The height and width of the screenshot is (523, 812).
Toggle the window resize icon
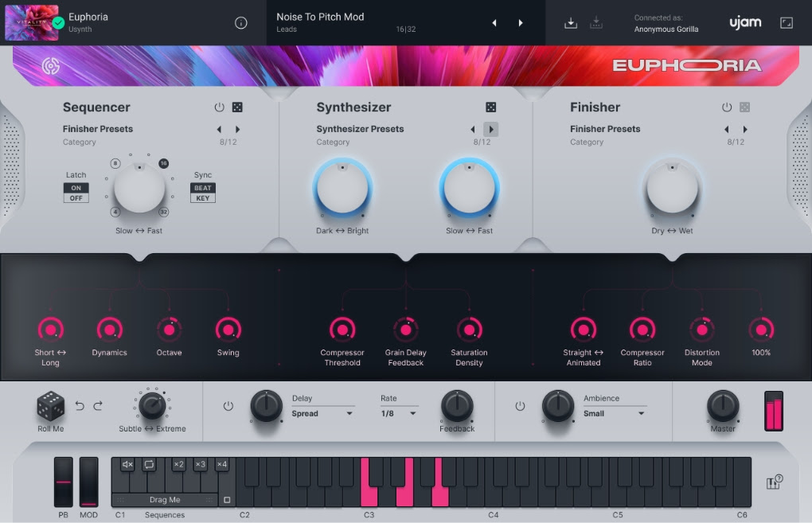click(786, 23)
